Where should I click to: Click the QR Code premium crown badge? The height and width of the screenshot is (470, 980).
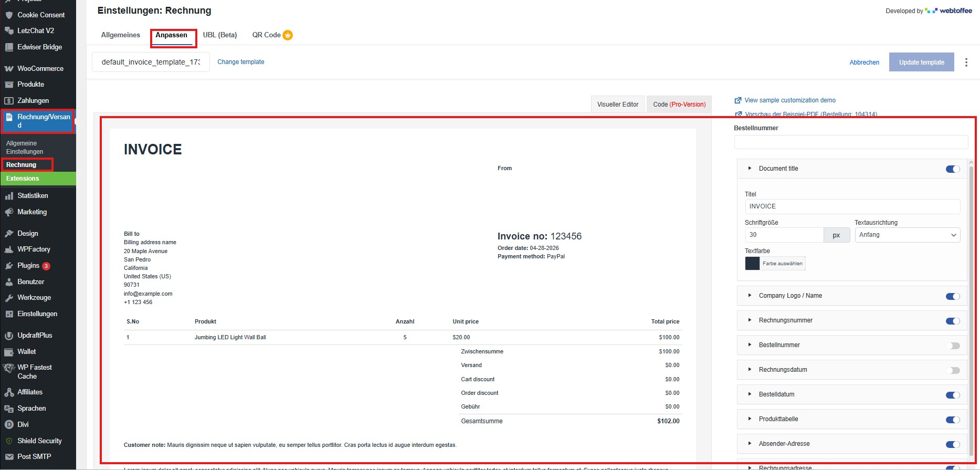(288, 35)
